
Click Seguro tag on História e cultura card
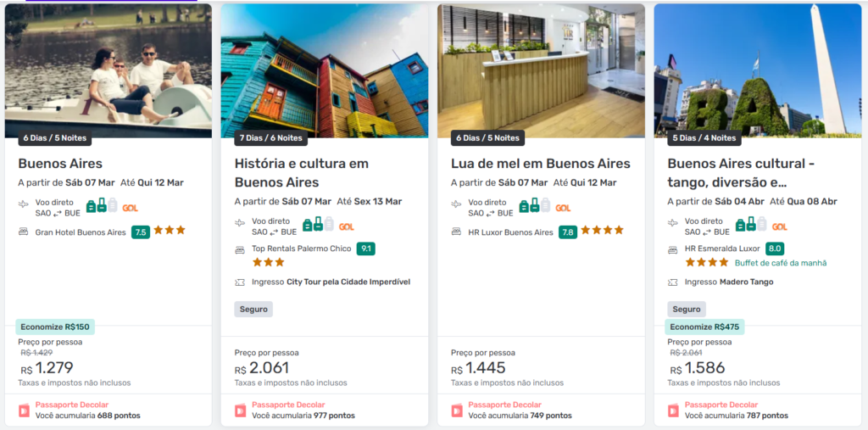253,310
